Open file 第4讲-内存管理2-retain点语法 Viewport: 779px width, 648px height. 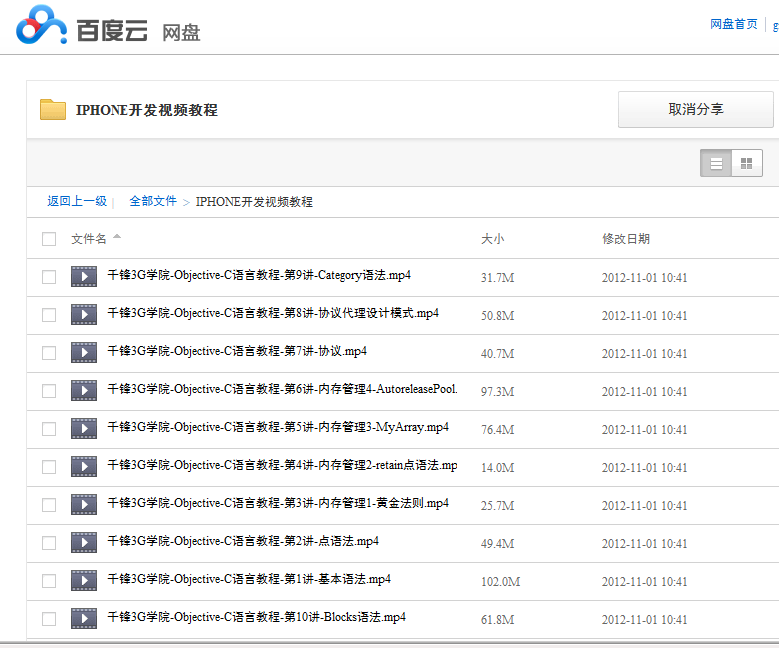(283, 465)
